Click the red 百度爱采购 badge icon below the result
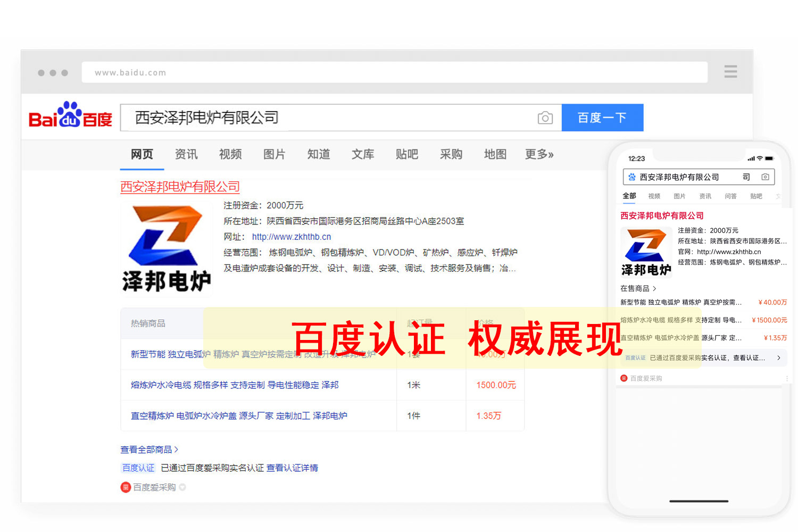Screen dimensions: 798x532 coord(126,487)
